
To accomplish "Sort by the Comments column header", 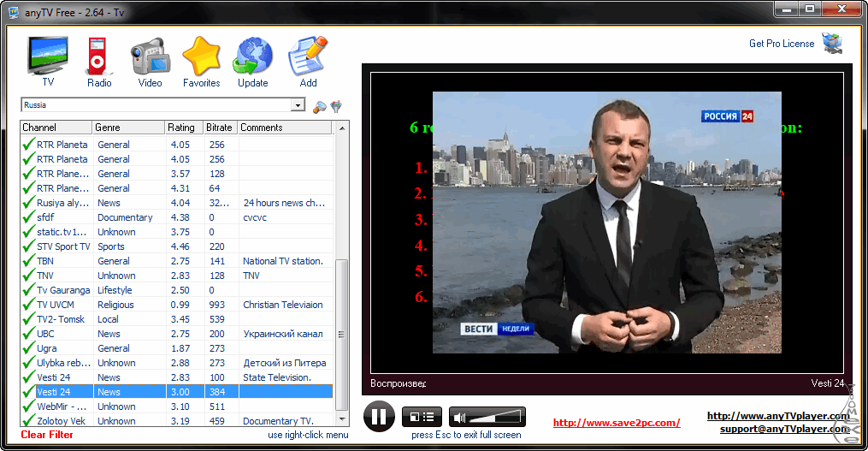I will tap(285, 128).
